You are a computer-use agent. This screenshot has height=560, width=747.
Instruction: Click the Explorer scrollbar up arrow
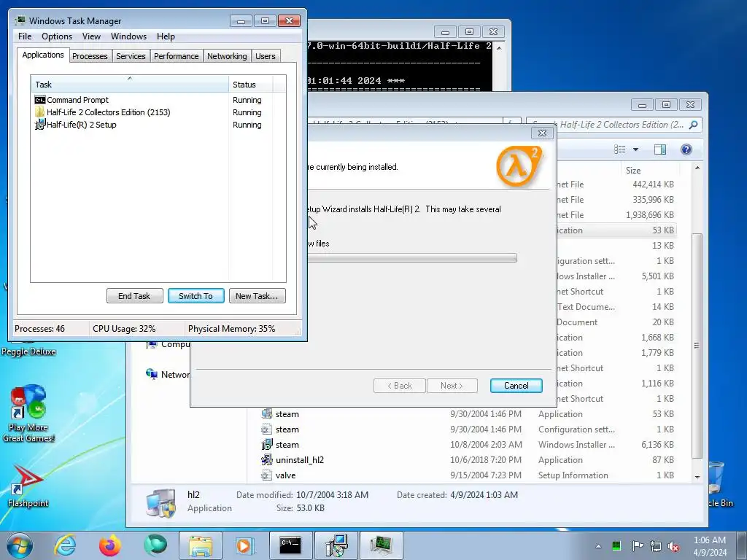pyautogui.click(x=697, y=168)
